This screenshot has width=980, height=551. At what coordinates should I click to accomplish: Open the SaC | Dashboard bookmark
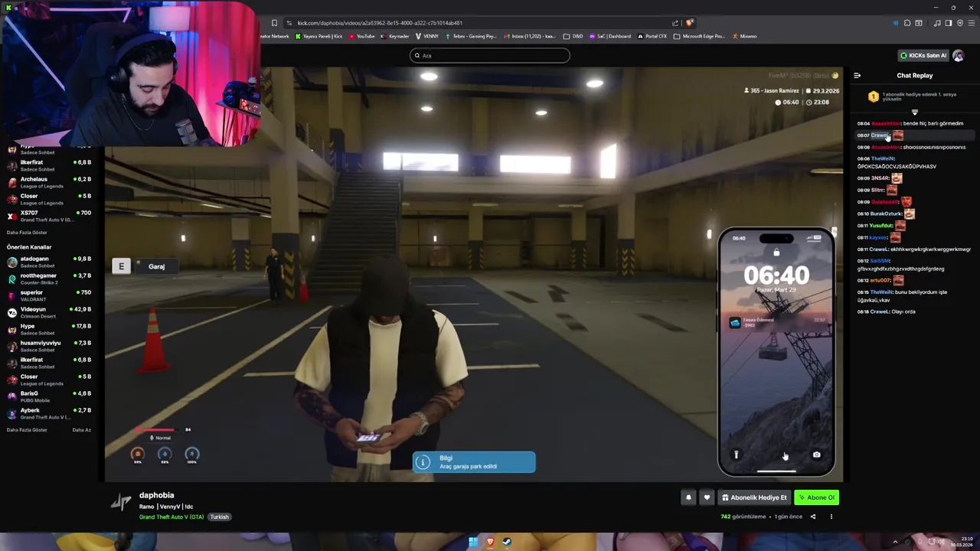610,36
